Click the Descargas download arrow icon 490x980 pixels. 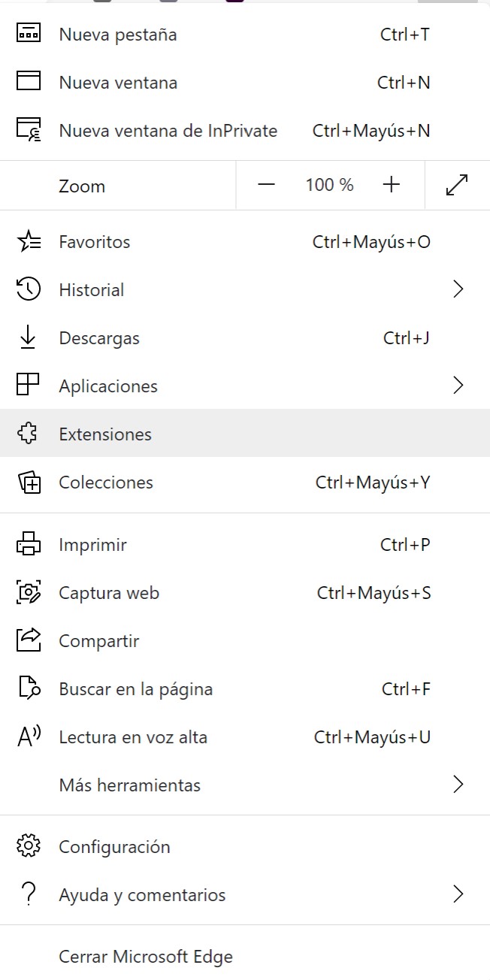pos(29,338)
